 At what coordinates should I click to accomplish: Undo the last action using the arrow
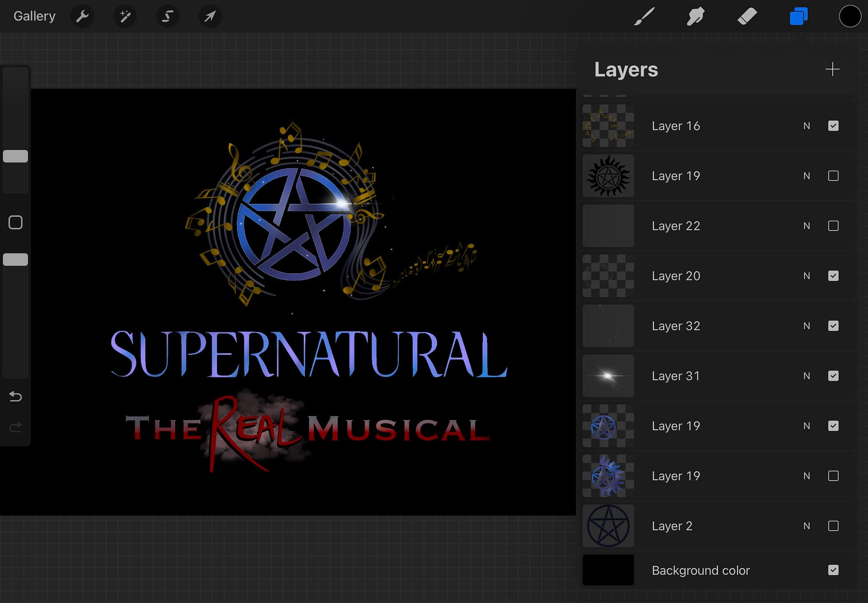coord(15,396)
